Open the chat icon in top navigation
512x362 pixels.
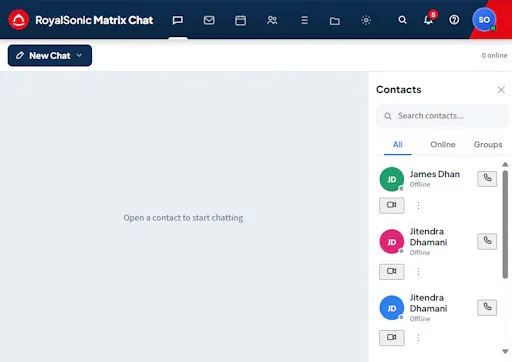click(178, 20)
